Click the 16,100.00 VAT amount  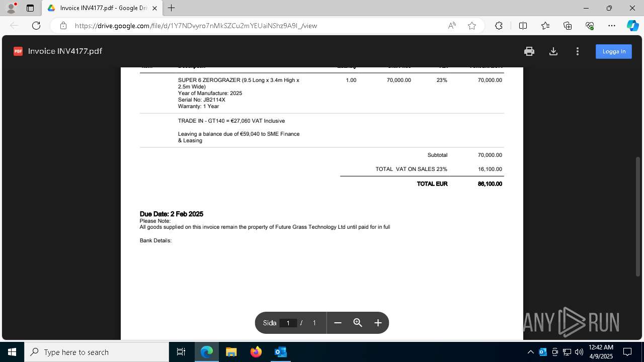click(490, 169)
